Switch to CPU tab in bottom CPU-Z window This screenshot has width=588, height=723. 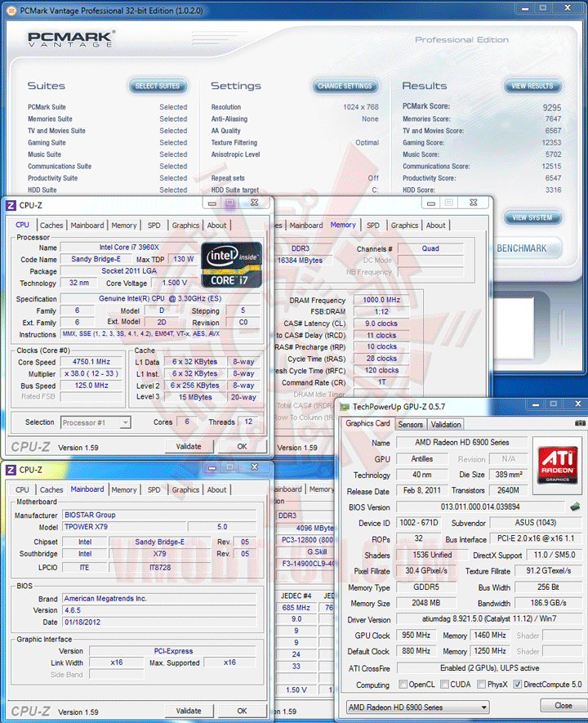point(22,489)
